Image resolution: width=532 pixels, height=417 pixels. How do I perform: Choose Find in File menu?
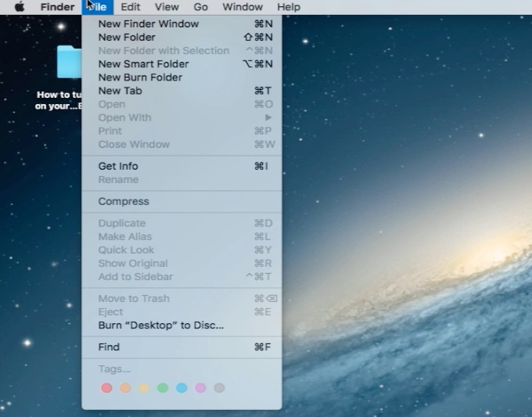(x=182, y=347)
